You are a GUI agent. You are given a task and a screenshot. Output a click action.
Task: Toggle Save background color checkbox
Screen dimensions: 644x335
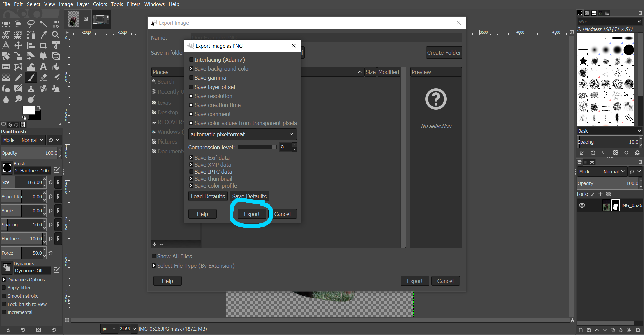[x=191, y=69]
